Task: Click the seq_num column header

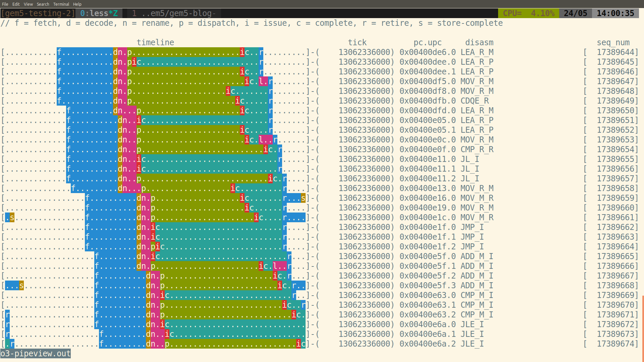Action: pos(613,43)
